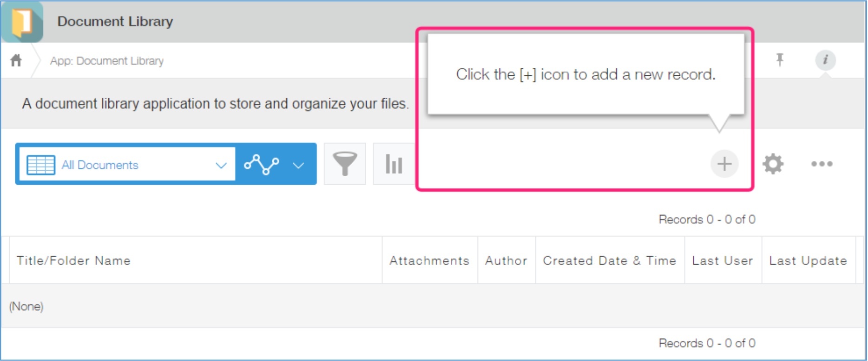This screenshot has height=361, width=868.
Task: Click the pin icon
Action: [780, 60]
